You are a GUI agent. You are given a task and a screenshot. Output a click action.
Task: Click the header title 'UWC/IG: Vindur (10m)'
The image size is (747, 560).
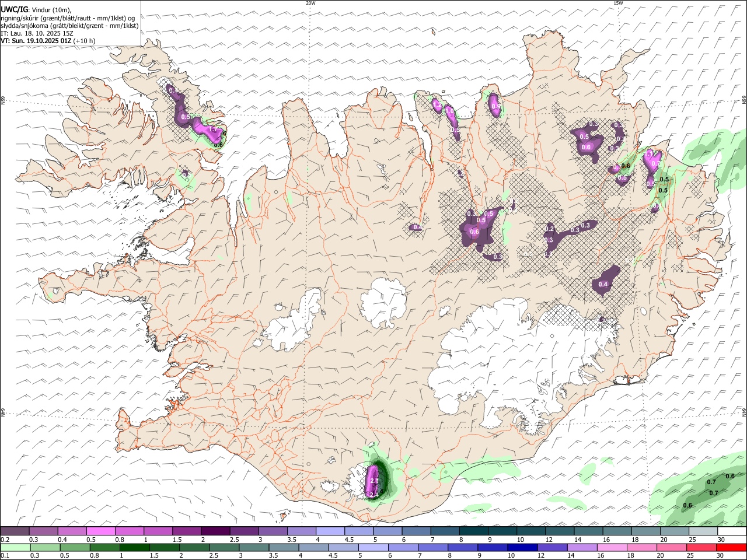pos(36,10)
